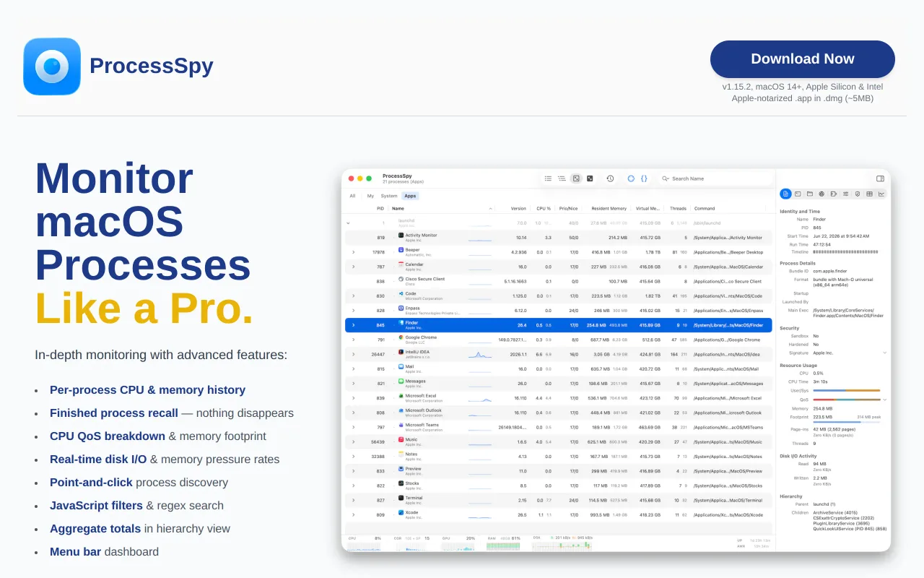Open the table grid inspector tab icon
924x578 pixels.
[869, 194]
